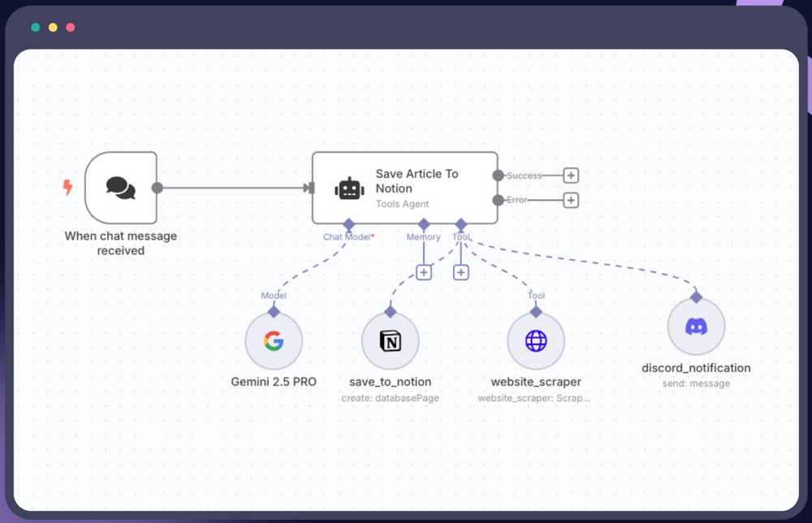
Task: Click the Save Article To Notion title
Action: click(417, 181)
